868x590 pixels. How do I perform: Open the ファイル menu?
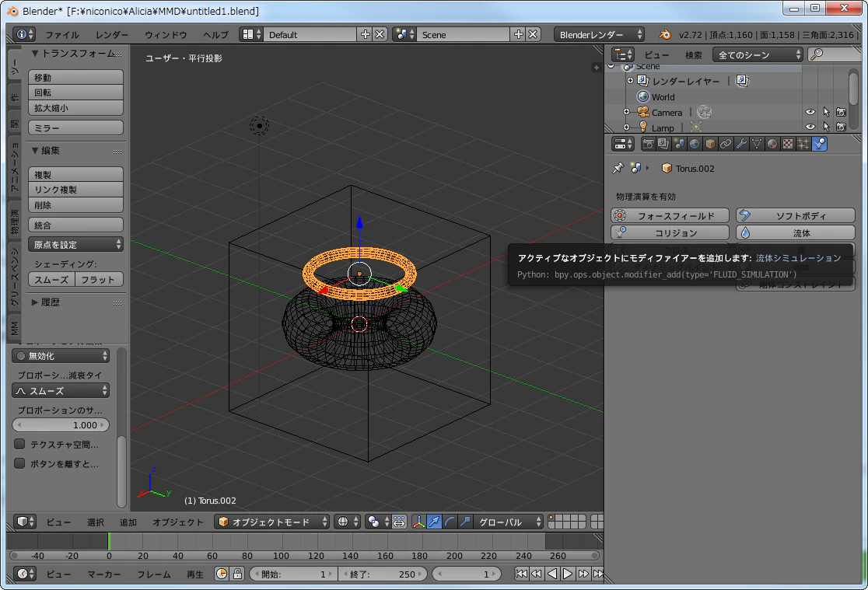(62, 35)
